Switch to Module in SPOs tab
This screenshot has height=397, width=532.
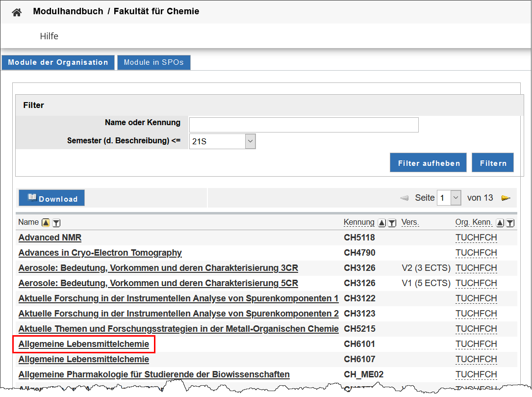pos(153,63)
